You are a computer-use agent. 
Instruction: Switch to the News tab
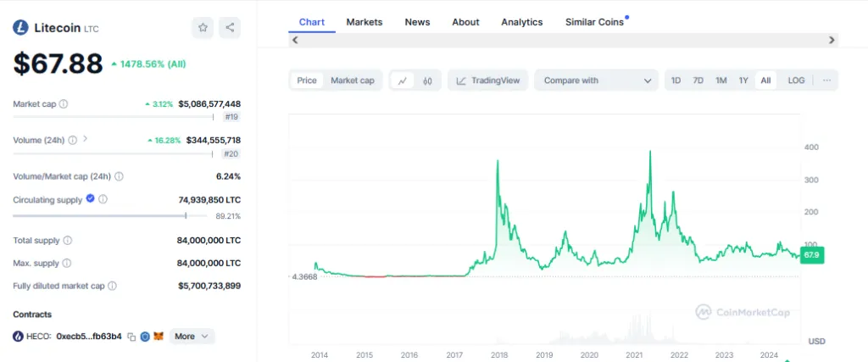[417, 22]
